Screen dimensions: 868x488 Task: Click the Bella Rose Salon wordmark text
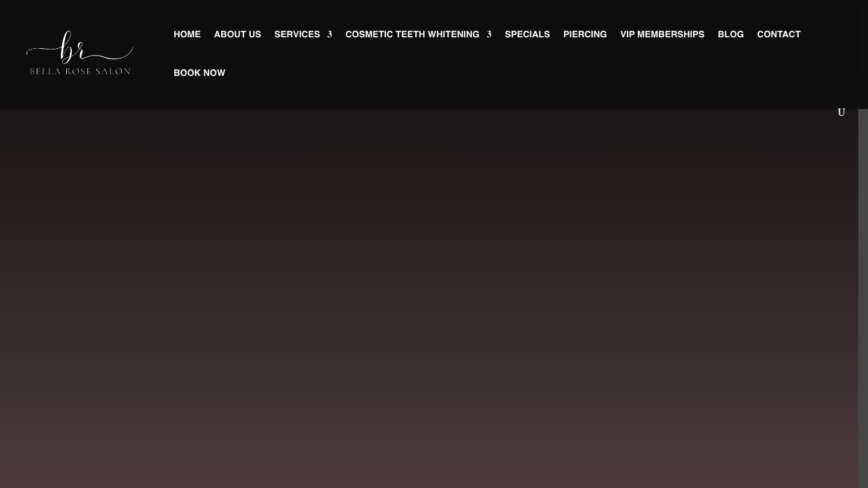(x=80, y=71)
